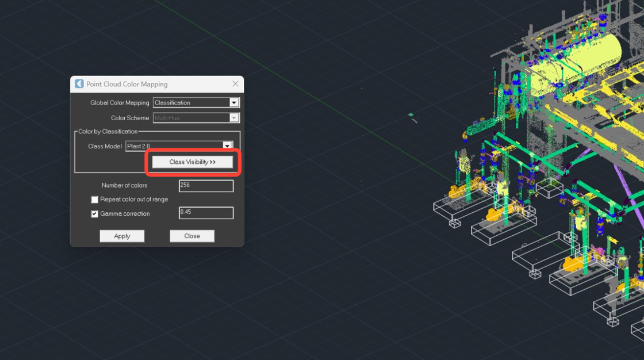Image resolution: width=644 pixels, height=360 pixels.
Task: Select the yellow tank in point cloud
Action: click(x=575, y=66)
